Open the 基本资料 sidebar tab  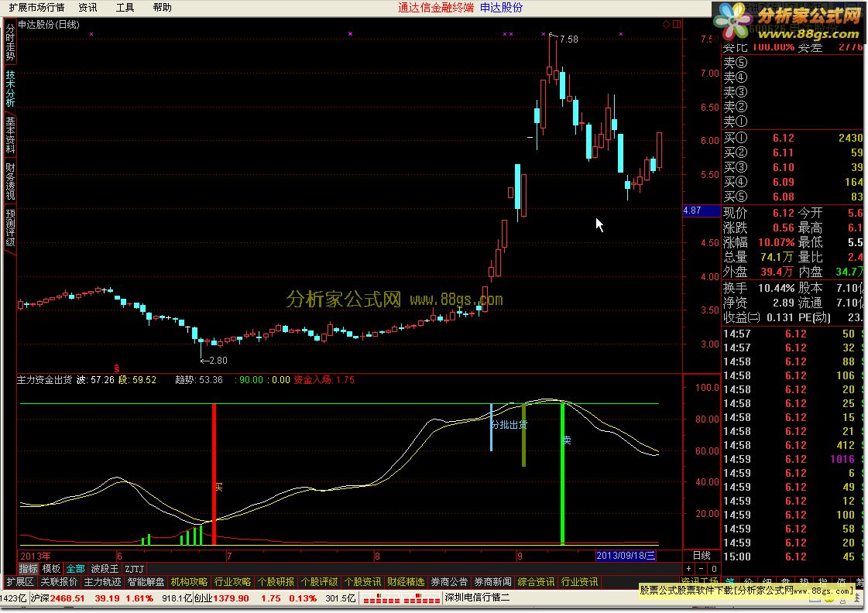click(x=10, y=135)
